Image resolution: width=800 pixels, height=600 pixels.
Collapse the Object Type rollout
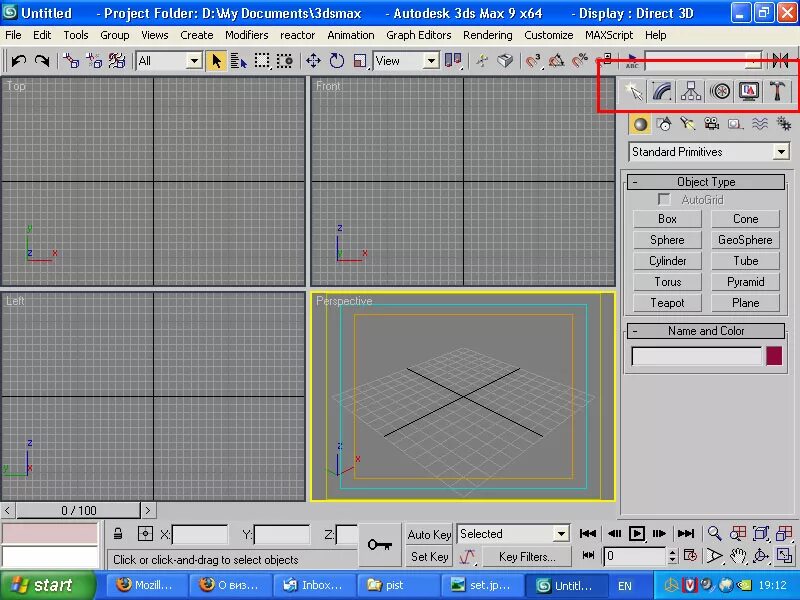point(706,182)
